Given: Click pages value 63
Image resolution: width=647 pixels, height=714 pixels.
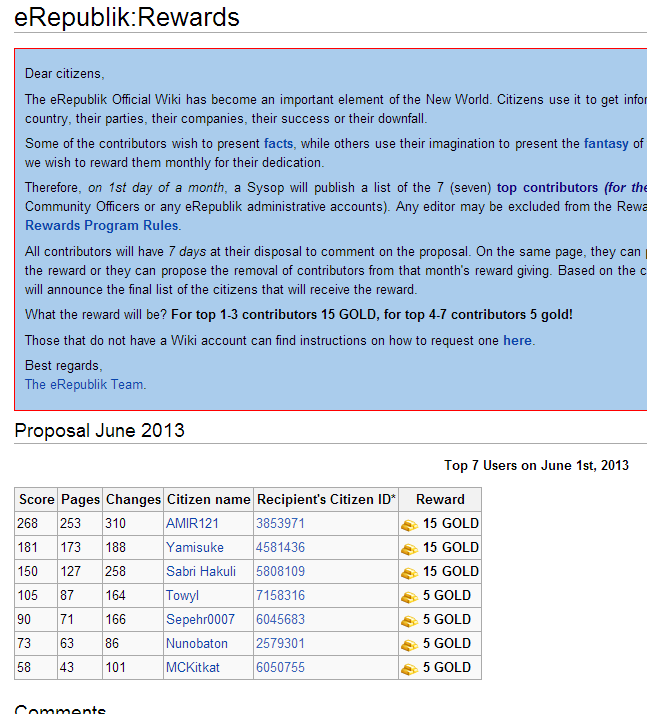Looking at the screenshot, I should 66,643.
